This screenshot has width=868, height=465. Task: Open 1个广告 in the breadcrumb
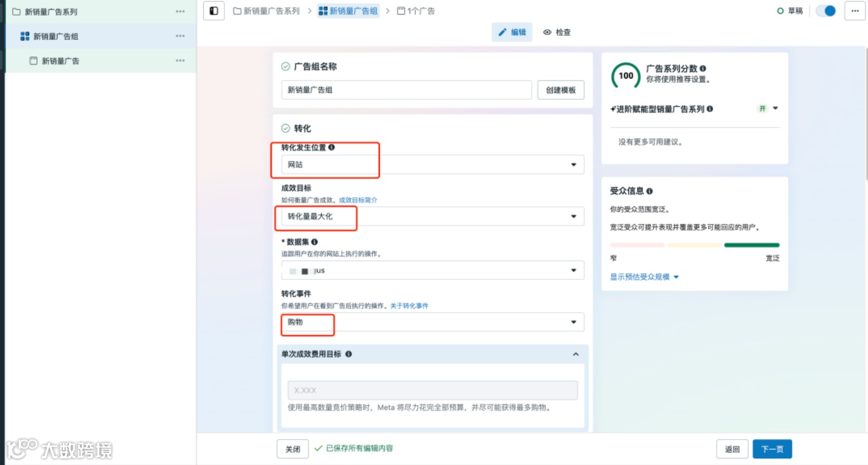tap(416, 11)
